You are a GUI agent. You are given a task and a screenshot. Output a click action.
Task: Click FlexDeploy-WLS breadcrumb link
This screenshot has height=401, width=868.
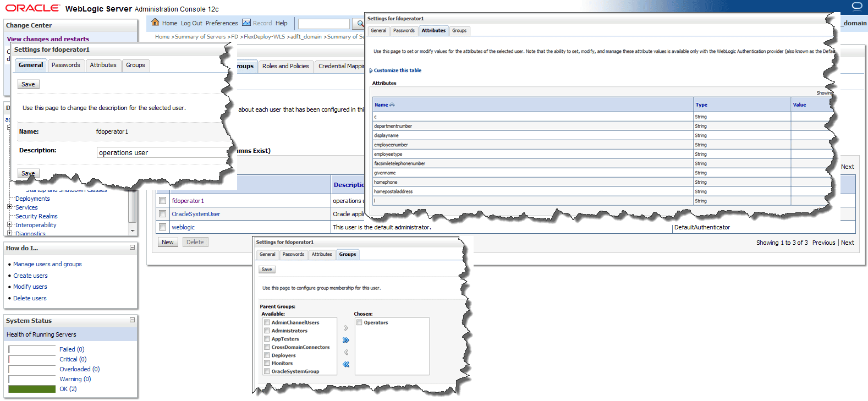(x=265, y=37)
